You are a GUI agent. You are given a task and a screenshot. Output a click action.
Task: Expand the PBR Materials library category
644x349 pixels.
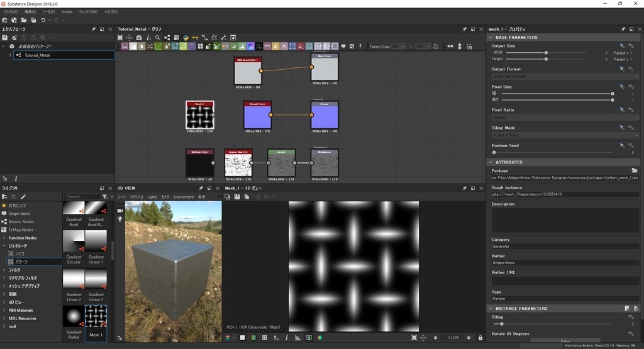4,311
